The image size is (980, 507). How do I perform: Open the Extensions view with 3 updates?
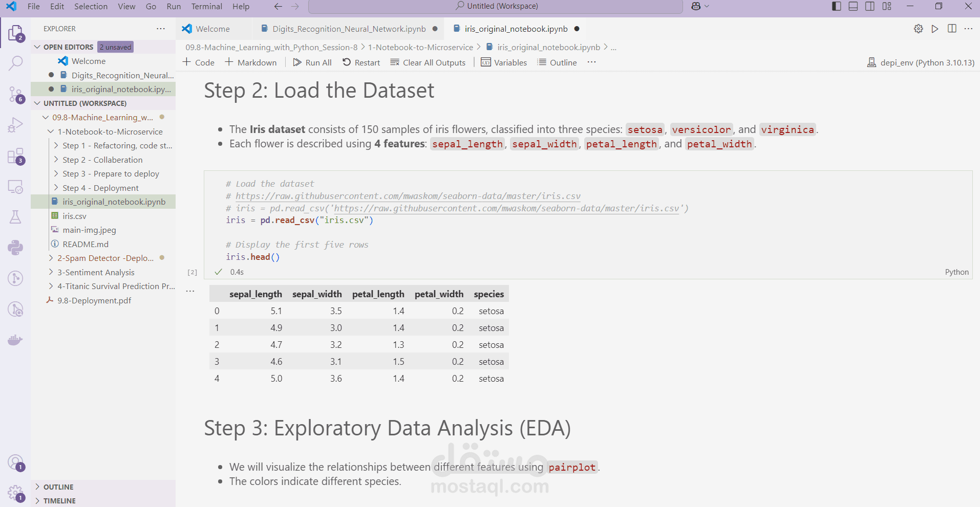pos(15,156)
